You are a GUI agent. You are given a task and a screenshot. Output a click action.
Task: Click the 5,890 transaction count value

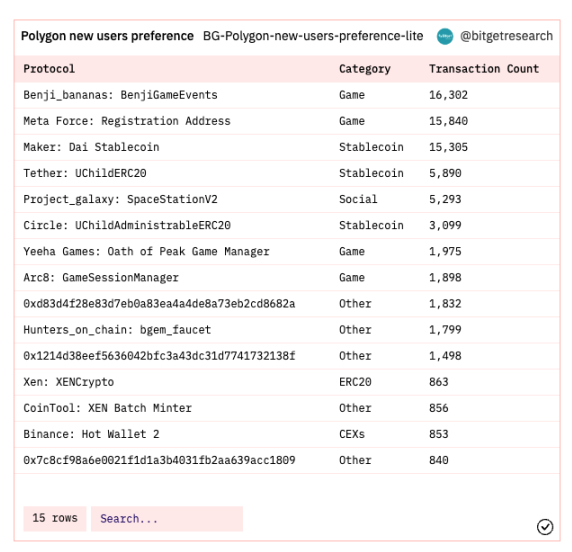(x=445, y=173)
